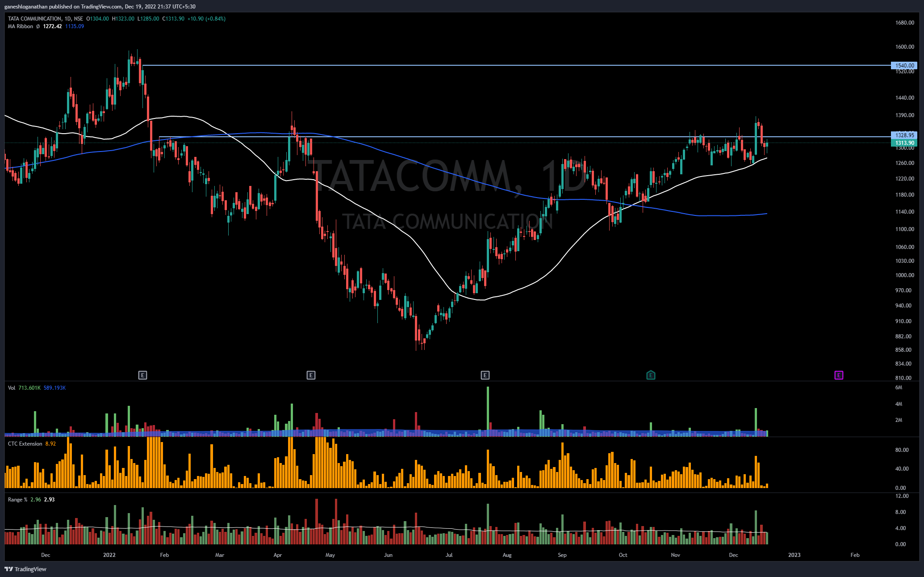Click the empty-set symbol beside MA Ribbon
924x577 pixels.
38,26
